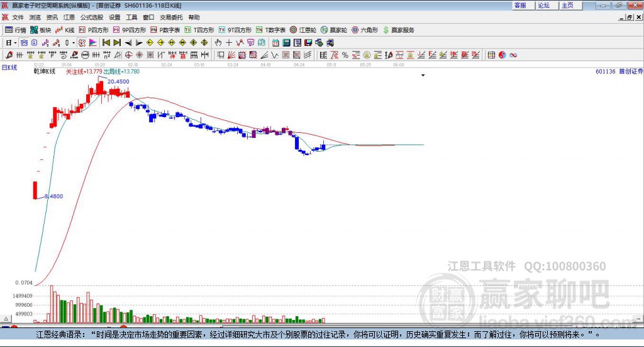Click the 1499409 volume axis value
Screen dimensions: 644x347
(x=22, y=296)
